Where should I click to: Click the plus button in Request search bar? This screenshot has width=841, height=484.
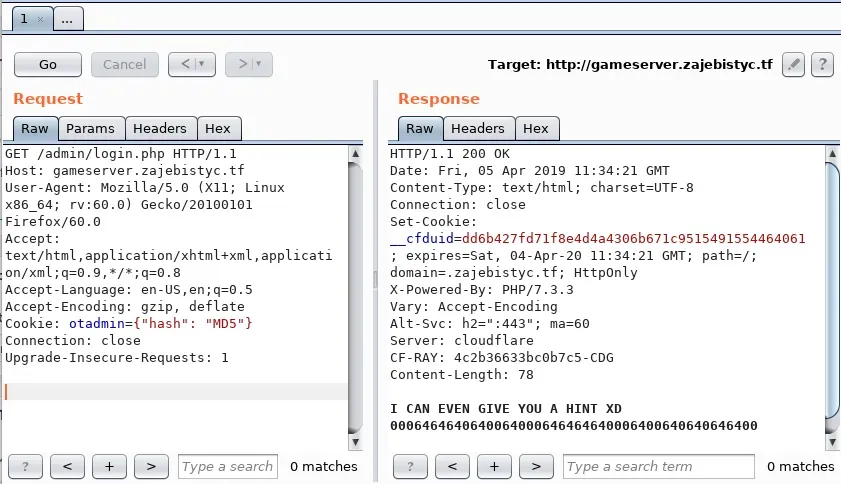(109, 466)
